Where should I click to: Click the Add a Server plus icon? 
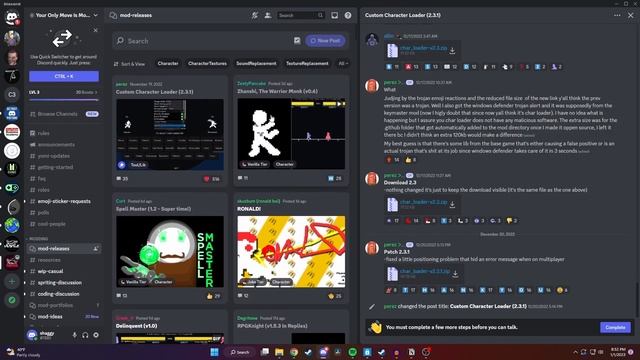(x=12, y=282)
